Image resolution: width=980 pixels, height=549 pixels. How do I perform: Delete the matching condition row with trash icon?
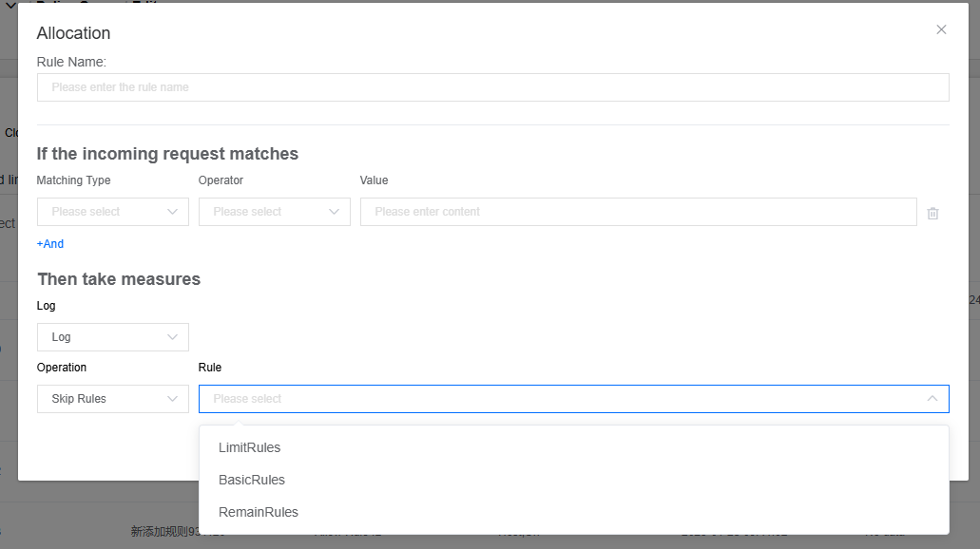pos(932,213)
